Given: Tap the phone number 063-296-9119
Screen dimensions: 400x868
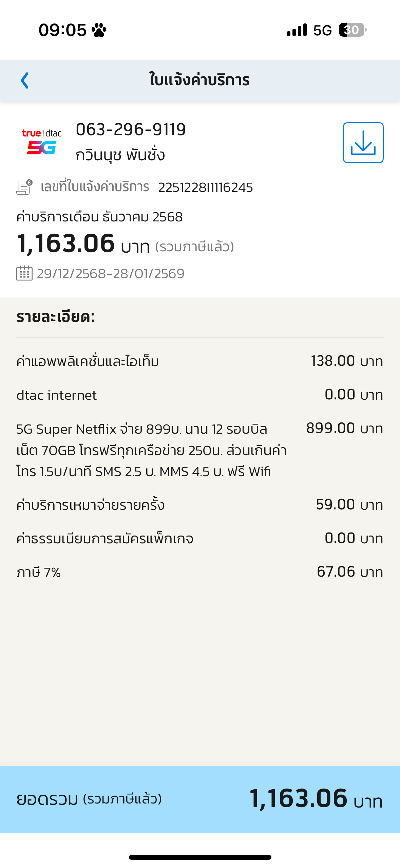Looking at the screenshot, I should pyautogui.click(x=131, y=129).
